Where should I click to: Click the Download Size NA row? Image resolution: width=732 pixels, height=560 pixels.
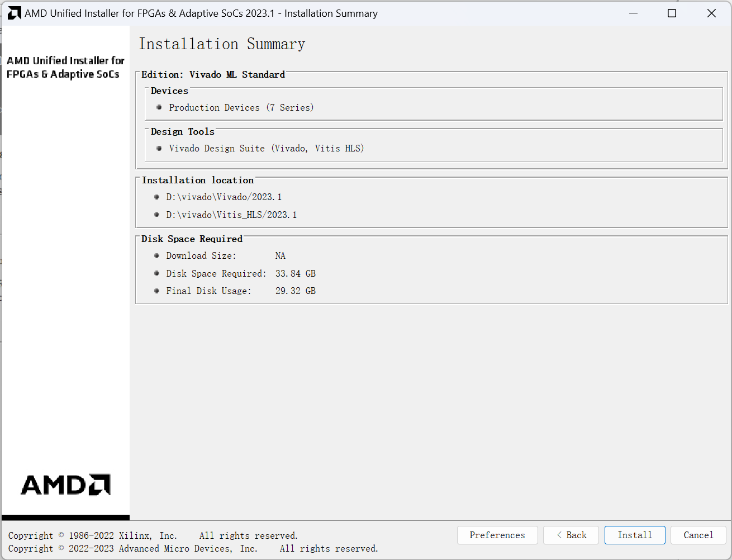point(226,255)
